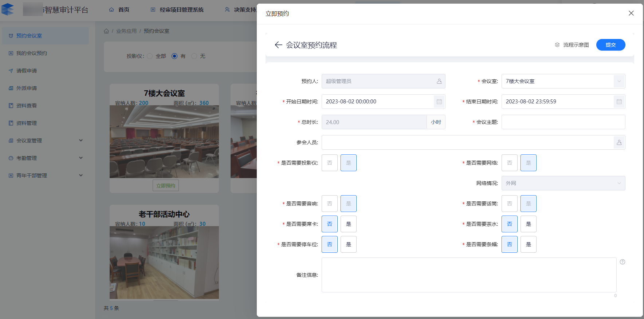Click the 我的会议预约 sidebar icon

click(x=11, y=53)
